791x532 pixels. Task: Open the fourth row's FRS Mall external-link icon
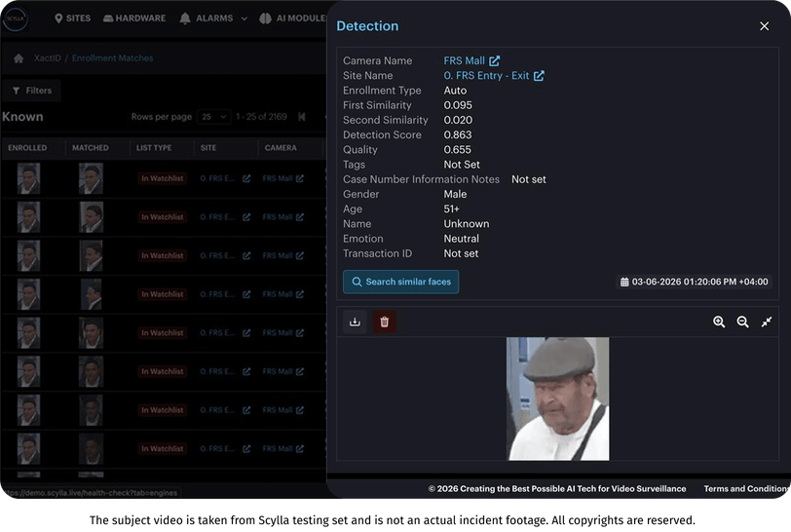[x=300, y=294]
